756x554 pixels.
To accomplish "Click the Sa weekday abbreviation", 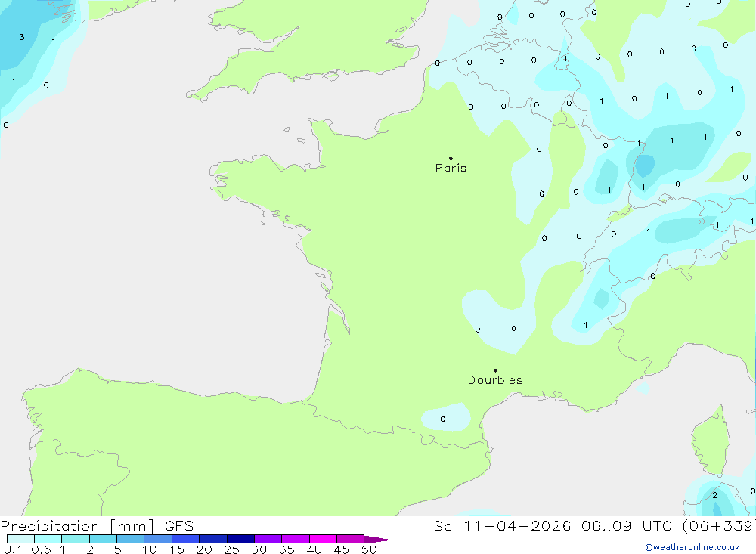I will (x=442, y=526).
